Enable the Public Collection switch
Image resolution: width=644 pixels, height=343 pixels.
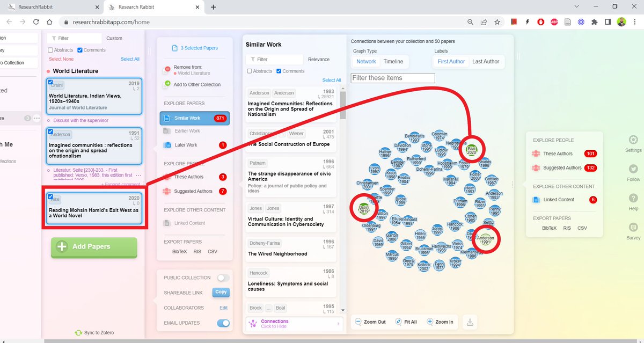tap(223, 278)
